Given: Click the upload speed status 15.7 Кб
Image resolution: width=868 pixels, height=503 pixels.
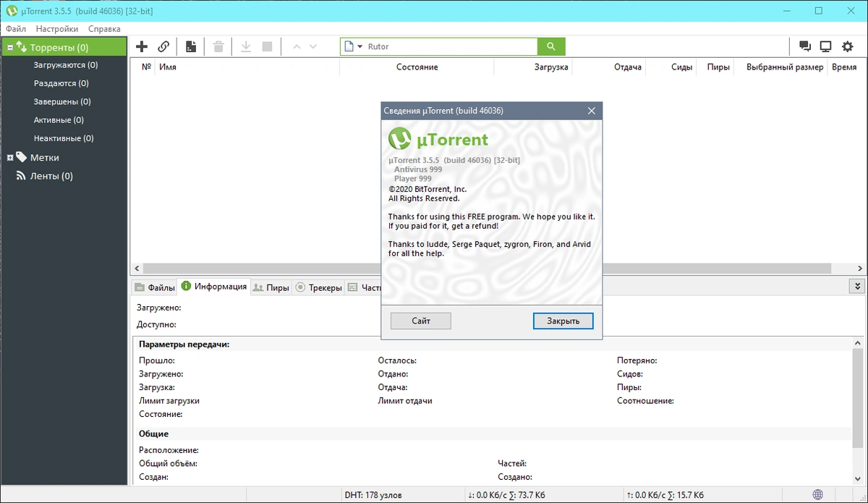Looking at the screenshot, I should 665,495.
